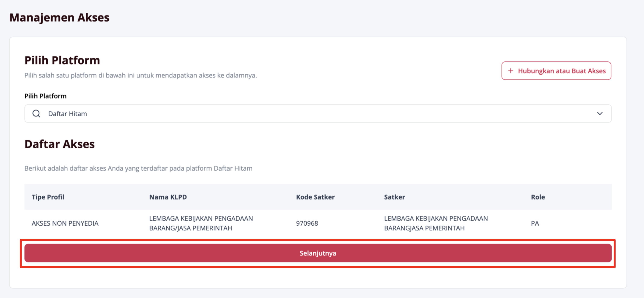Click the Pilih salah satu platform helper text
Screen dimensions: 644x298
[x=140, y=75]
